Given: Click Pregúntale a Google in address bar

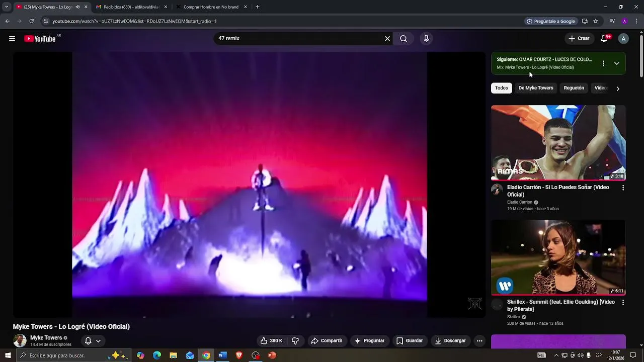Looking at the screenshot, I should click(550, 21).
